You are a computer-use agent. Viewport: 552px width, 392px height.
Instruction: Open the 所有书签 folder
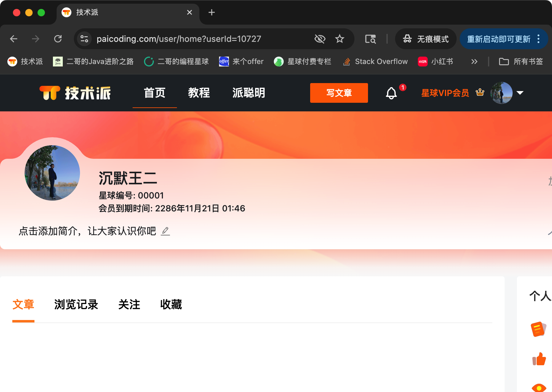click(521, 62)
